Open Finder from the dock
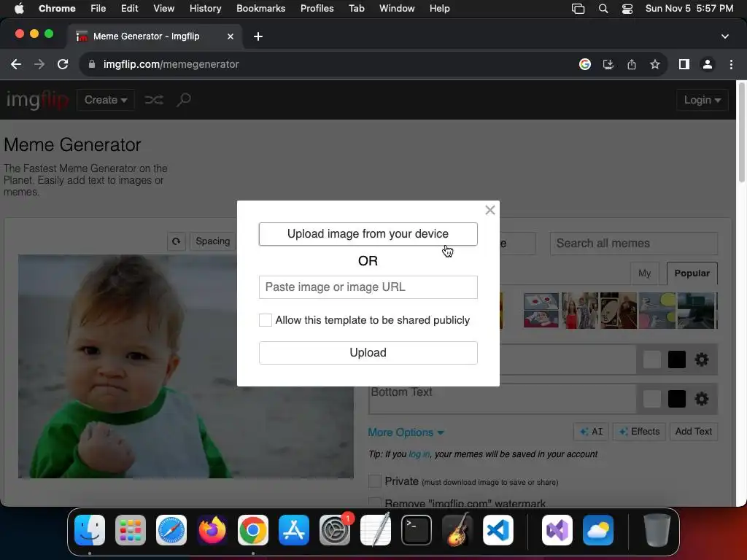 (90, 530)
